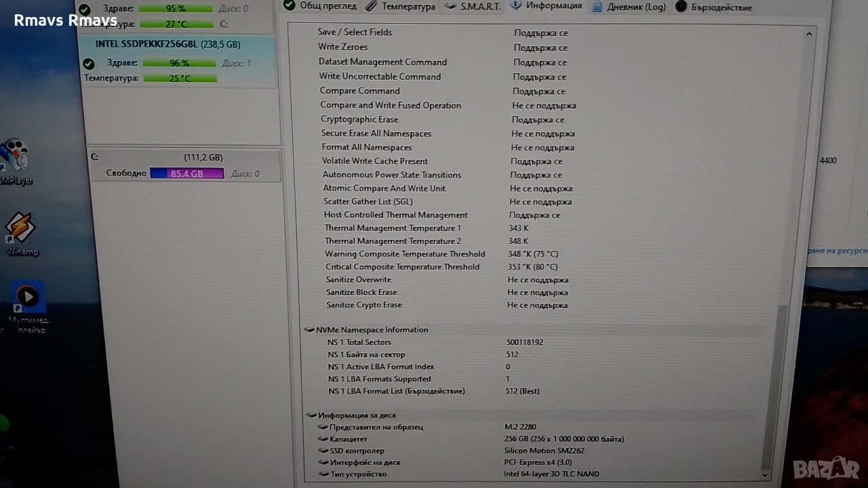The height and width of the screenshot is (488, 868).
Task: Click the green check icon of the INTEL SSD
Action: coord(88,64)
